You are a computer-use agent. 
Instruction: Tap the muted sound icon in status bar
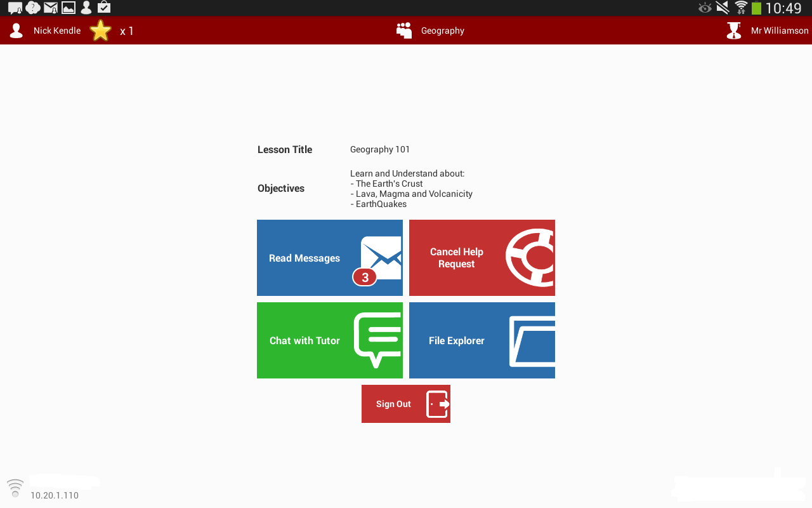coord(723,8)
